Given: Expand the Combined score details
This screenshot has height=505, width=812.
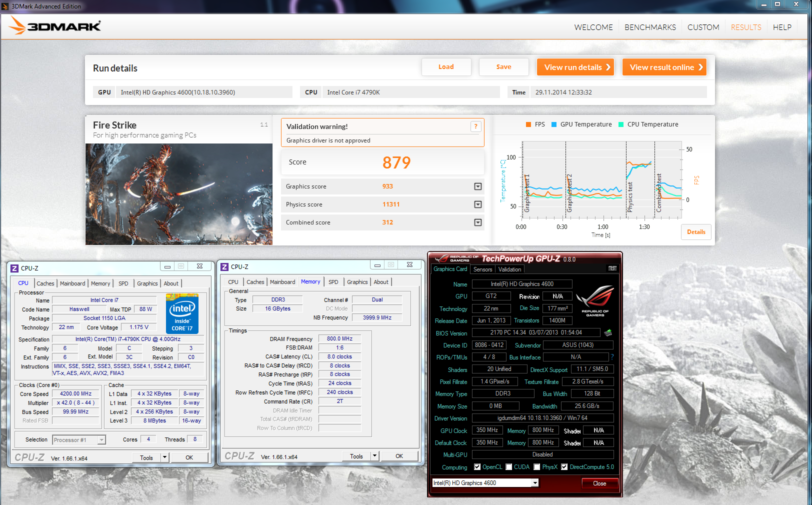Looking at the screenshot, I should click(478, 222).
